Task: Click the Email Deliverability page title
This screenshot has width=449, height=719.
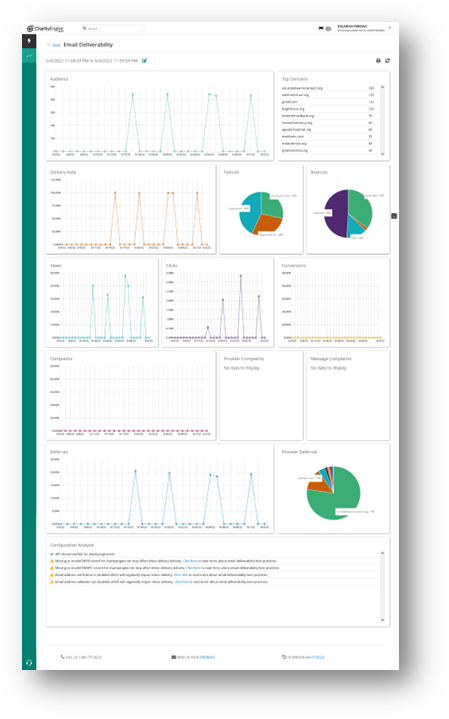Action: coord(88,44)
